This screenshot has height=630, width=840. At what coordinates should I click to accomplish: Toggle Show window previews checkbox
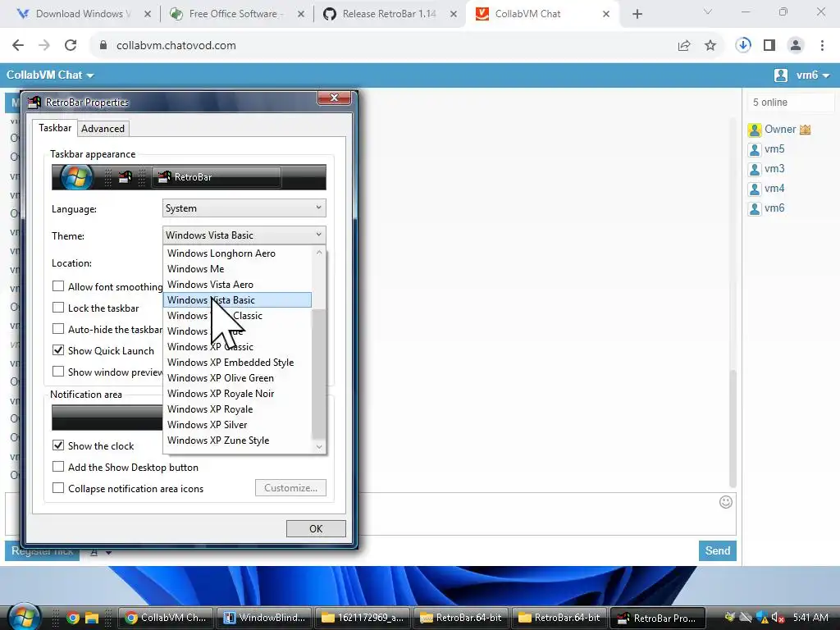pos(58,372)
